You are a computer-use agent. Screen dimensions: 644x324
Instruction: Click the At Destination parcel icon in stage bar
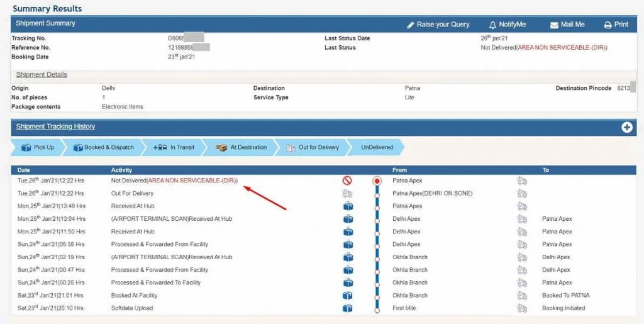(222, 147)
